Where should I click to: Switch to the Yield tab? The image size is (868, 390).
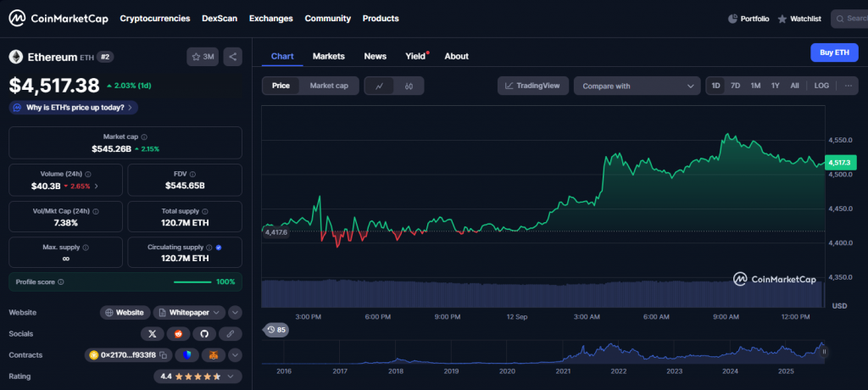[x=415, y=56]
